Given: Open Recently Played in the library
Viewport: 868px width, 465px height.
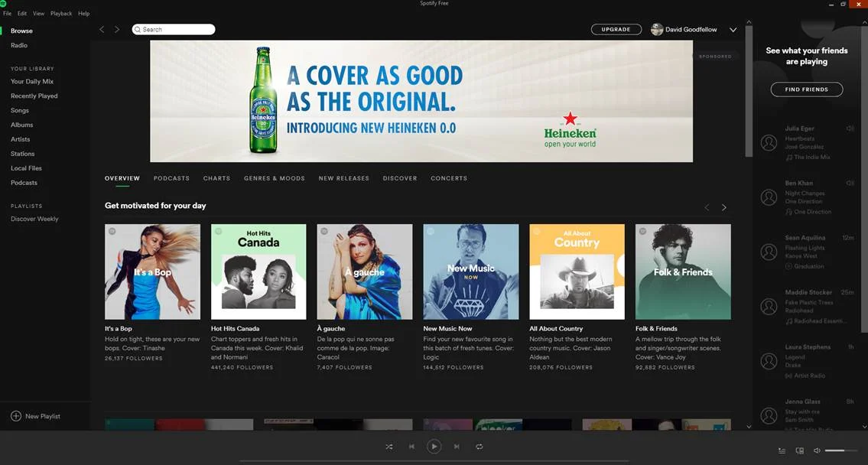Looking at the screenshot, I should (34, 96).
